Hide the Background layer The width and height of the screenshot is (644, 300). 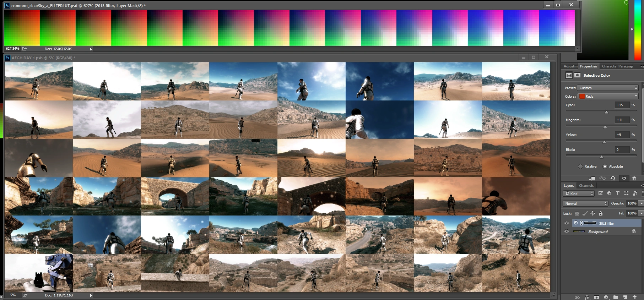pos(567,231)
